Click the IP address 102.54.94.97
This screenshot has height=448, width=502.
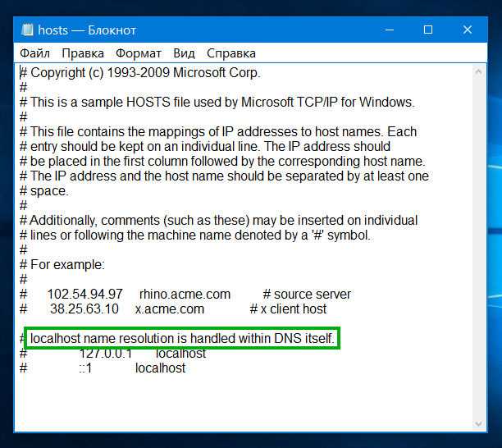(x=84, y=294)
